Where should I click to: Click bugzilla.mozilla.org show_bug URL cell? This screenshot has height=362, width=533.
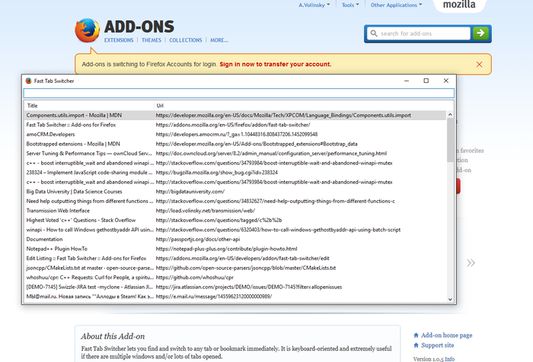pyautogui.click(x=217, y=172)
